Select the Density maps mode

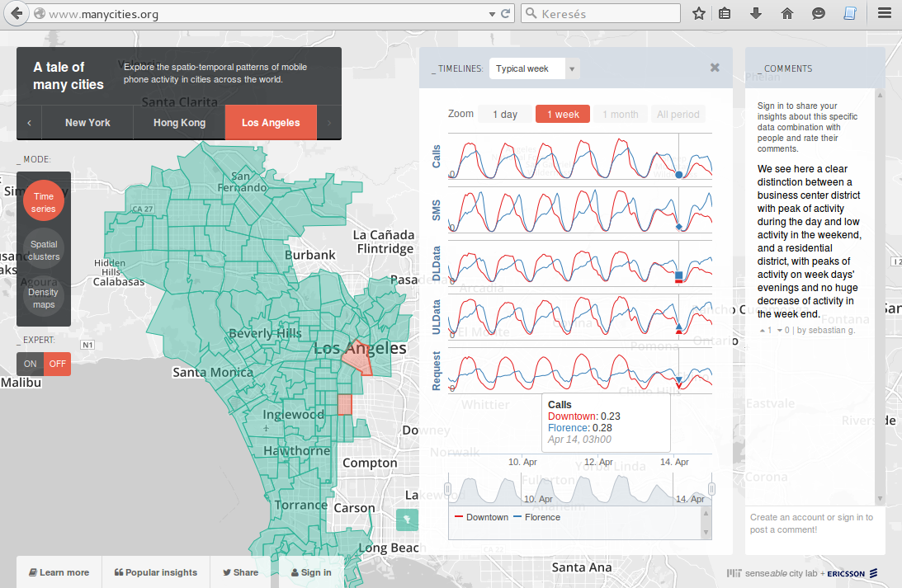point(44,298)
